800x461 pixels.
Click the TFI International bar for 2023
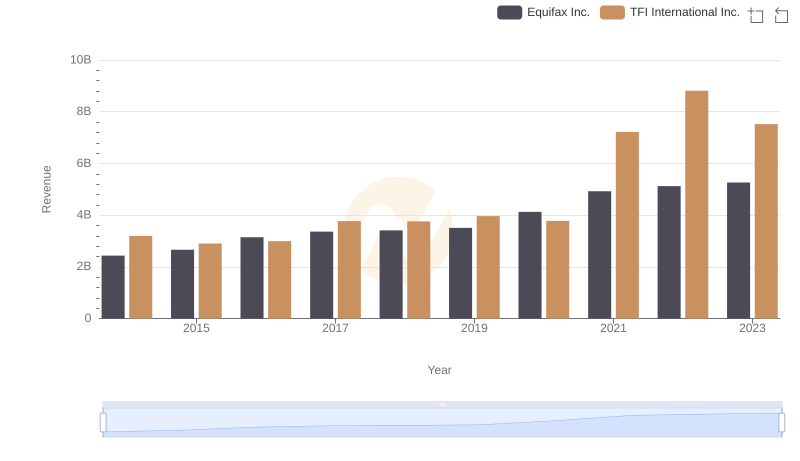(x=766, y=221)
